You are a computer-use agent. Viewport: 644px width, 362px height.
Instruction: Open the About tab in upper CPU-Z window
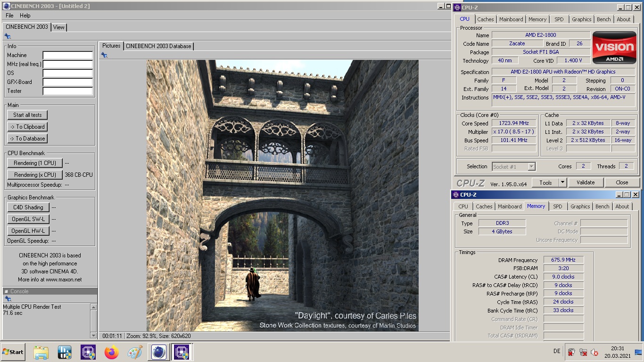point(623,19)
